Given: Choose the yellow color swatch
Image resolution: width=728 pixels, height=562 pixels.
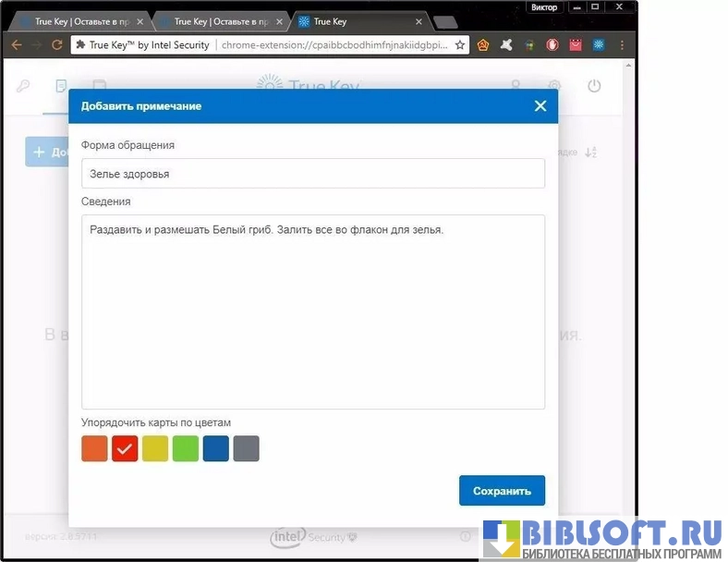Looking at the screenshot, I should coord(155,448).
